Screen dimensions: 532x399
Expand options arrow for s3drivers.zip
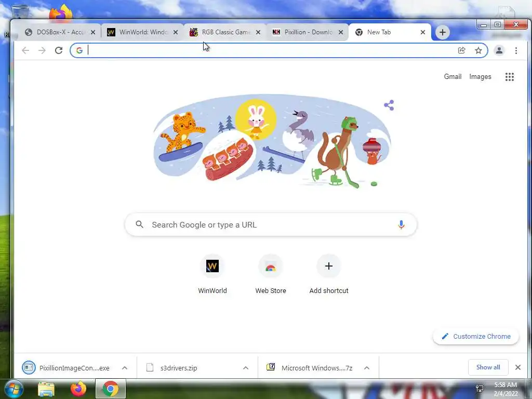(246, 368)
